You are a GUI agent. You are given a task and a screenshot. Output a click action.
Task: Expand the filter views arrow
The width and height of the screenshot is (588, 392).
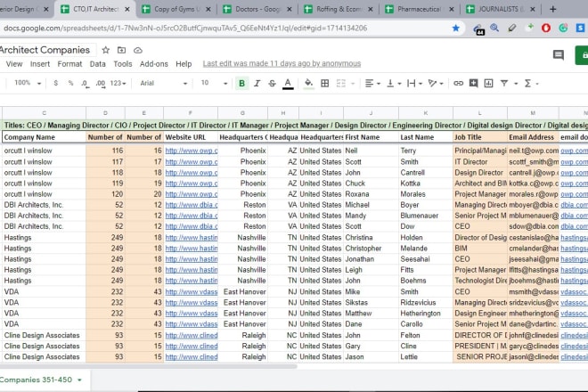coord(516,84)
